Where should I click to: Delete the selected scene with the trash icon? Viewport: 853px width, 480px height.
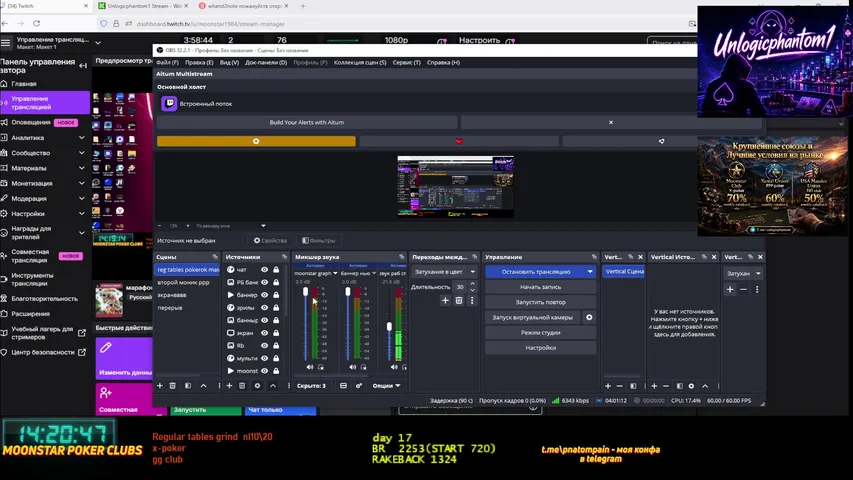pyautogui.click(x=172, y=386)
